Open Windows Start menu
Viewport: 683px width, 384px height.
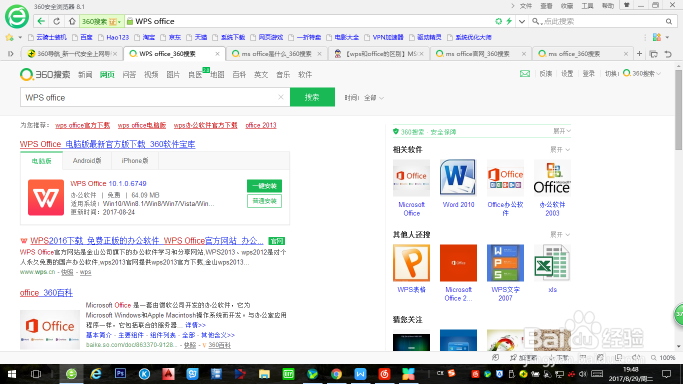coord(12,374)
